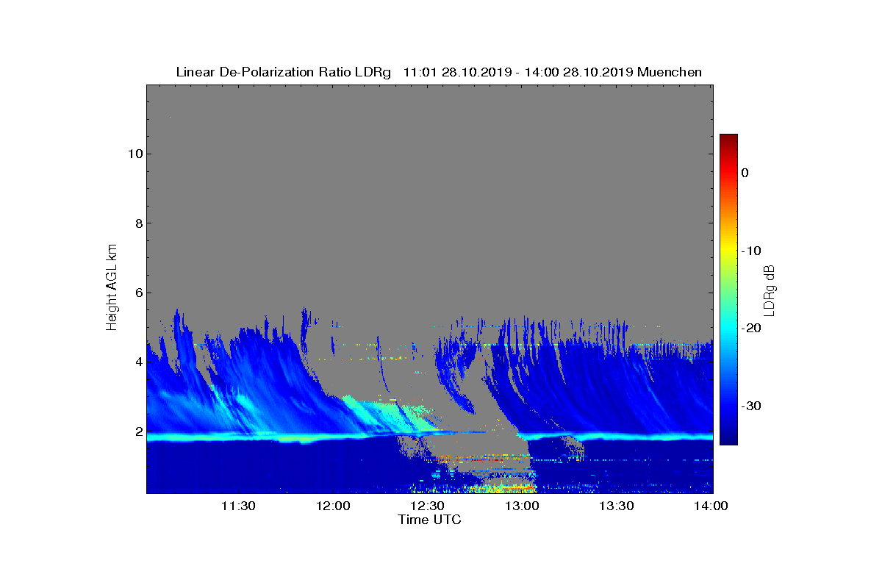
Task: Click the 11:30 time tick label
Action: 237,506
